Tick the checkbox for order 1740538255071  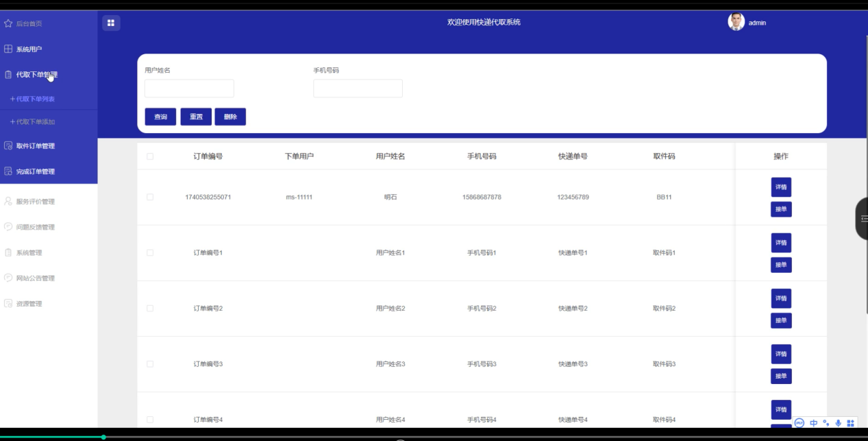click(x=150, y=197)
